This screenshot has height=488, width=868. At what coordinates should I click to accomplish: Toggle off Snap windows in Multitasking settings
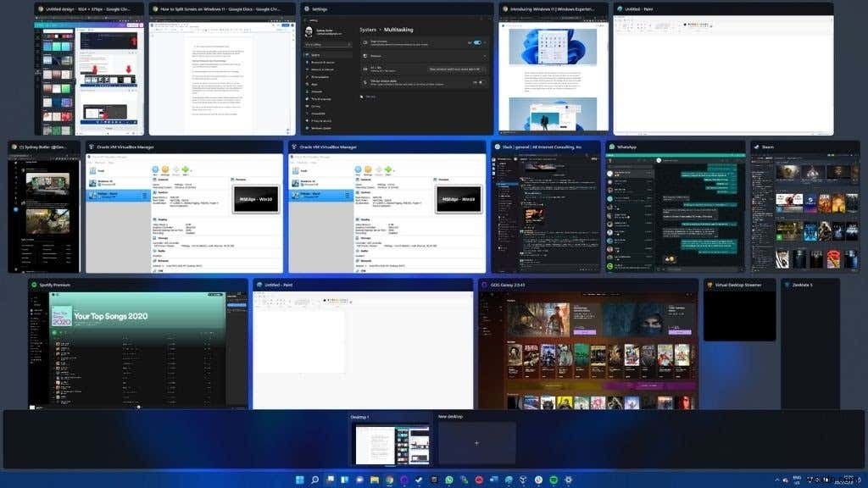point(477,43)
